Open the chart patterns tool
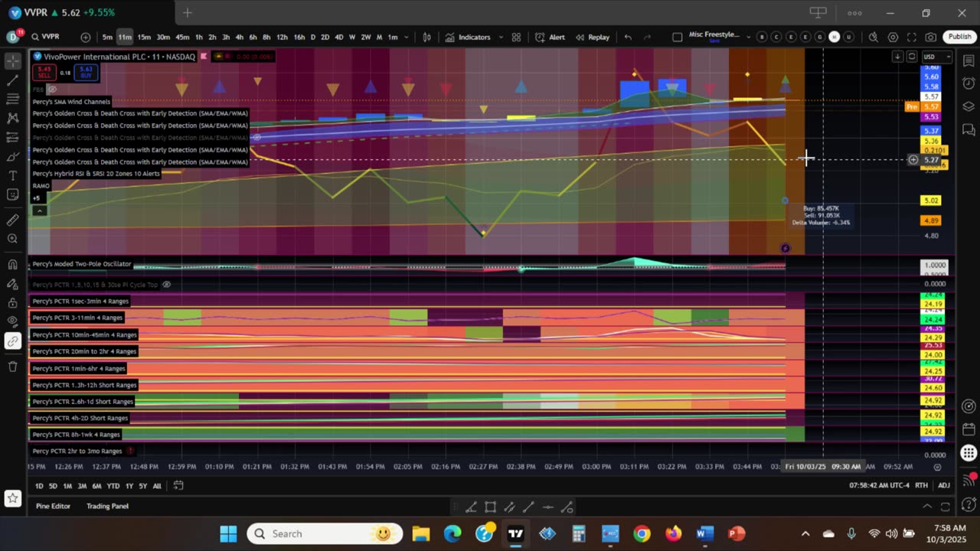This screenshot has width=980, height=551. click(x=12, y=118)
